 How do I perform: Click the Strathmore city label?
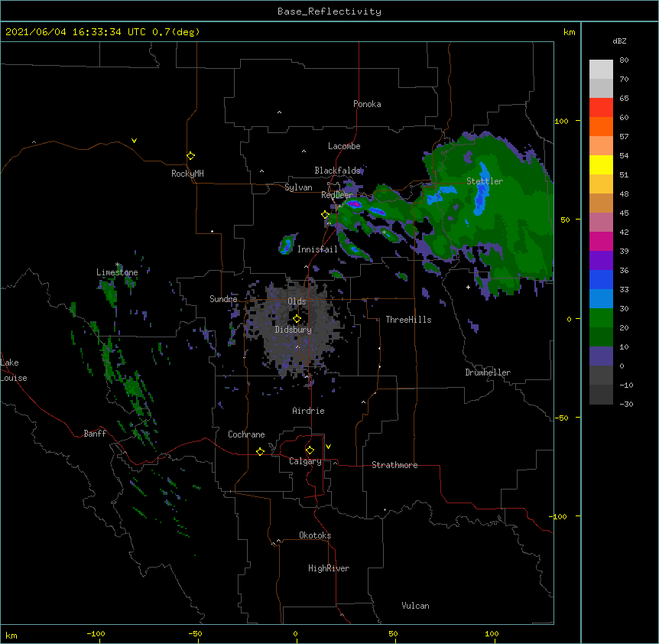pyautogui.click(x=394, y=465)
